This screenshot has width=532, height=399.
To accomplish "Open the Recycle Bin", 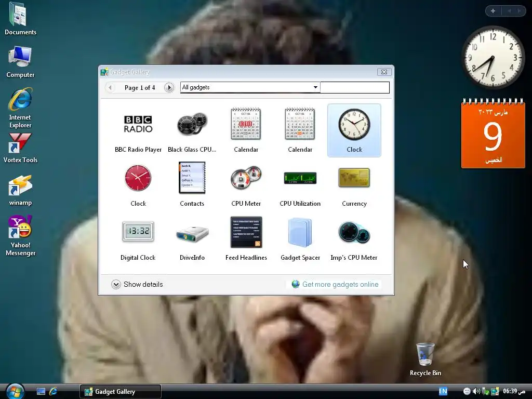I will coord(425,360).
